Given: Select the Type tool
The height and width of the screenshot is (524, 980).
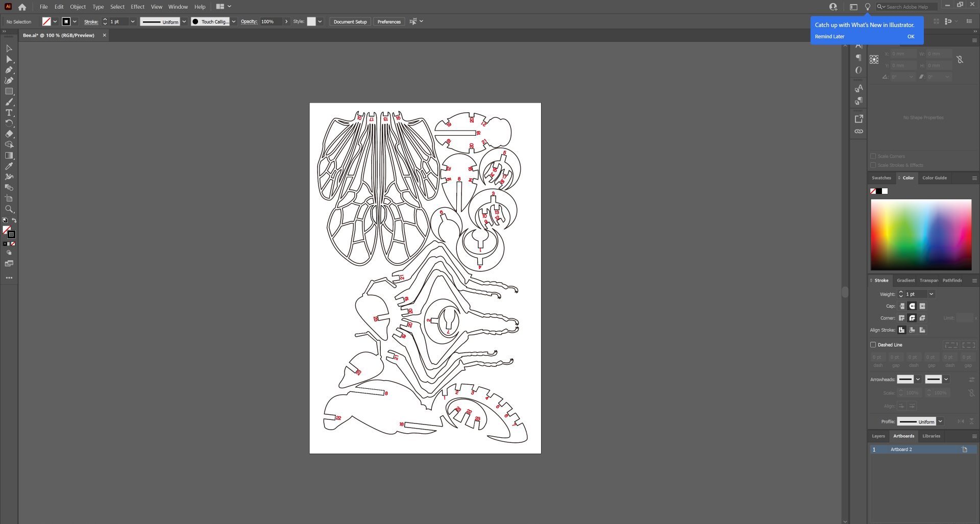Looking at the screenshot, I should click(9, 113).
